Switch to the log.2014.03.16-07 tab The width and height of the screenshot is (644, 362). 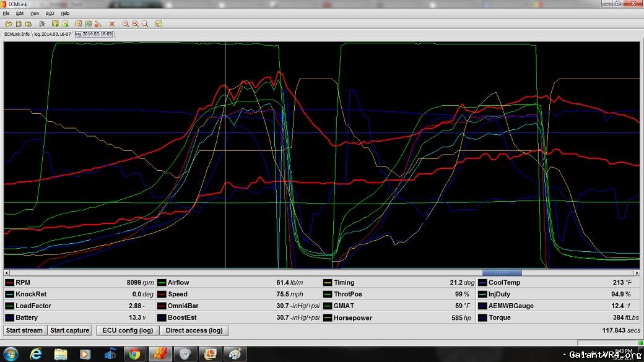pos(53,34)
